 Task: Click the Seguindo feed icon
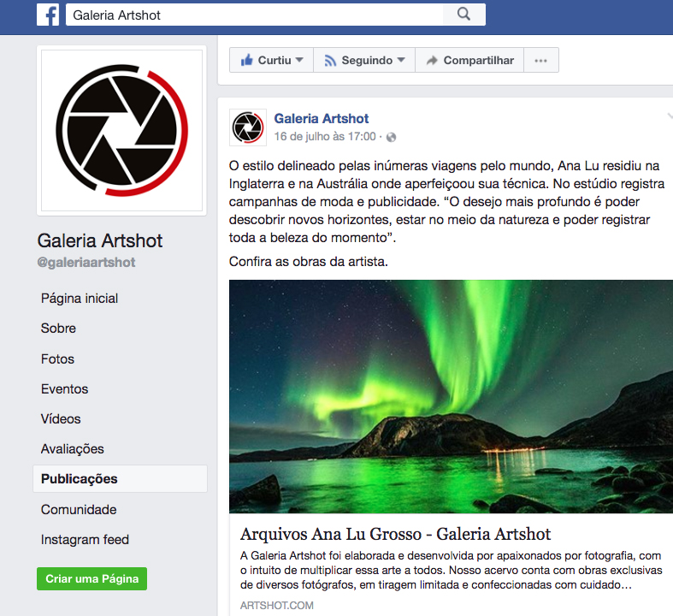click(330, 61)
